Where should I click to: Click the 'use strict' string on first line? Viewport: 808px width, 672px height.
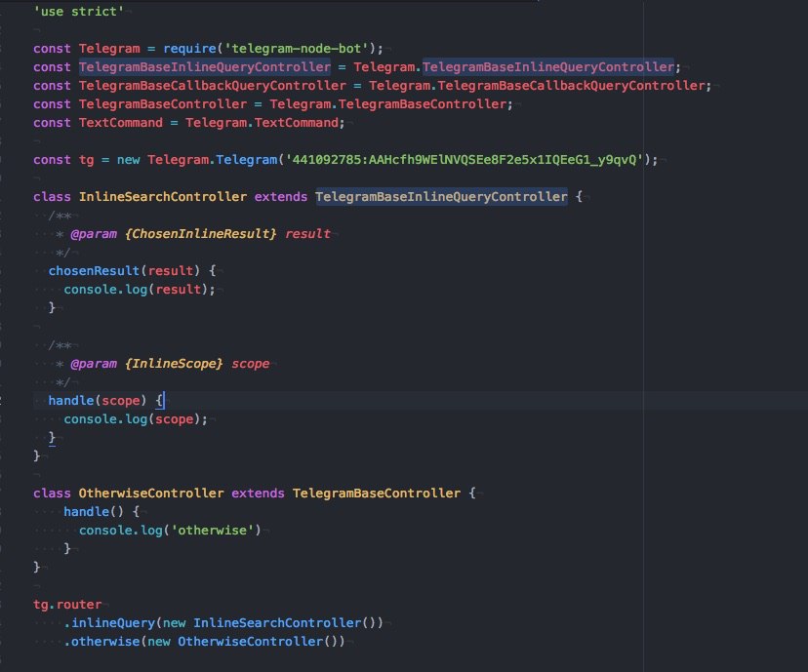[x=78, y=12]
